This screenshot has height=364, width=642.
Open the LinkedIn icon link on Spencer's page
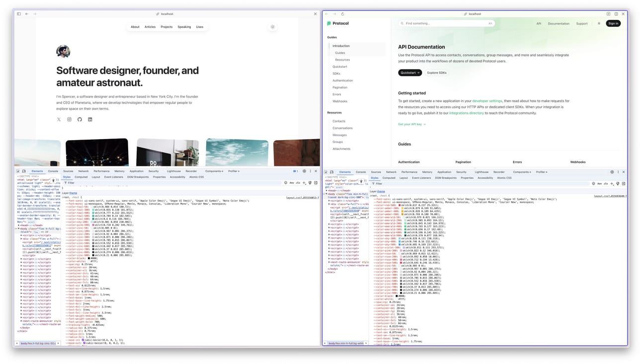tap(90, 119)
